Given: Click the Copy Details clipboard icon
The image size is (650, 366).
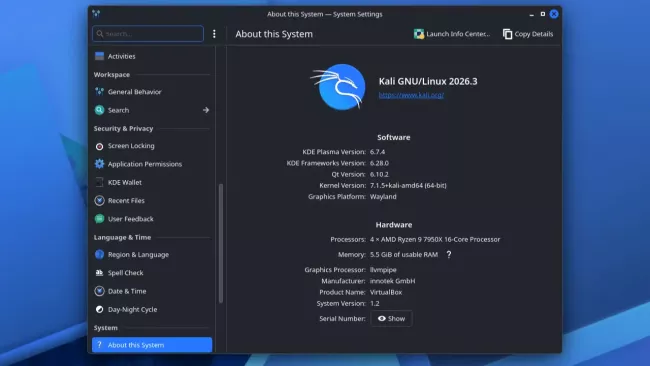Looking at the screenshot, I should pos(507,34).
